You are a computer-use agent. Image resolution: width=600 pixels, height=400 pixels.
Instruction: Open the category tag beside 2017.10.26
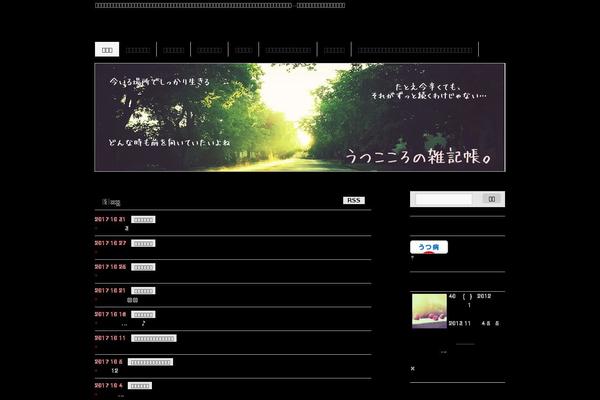coord(143,267)
